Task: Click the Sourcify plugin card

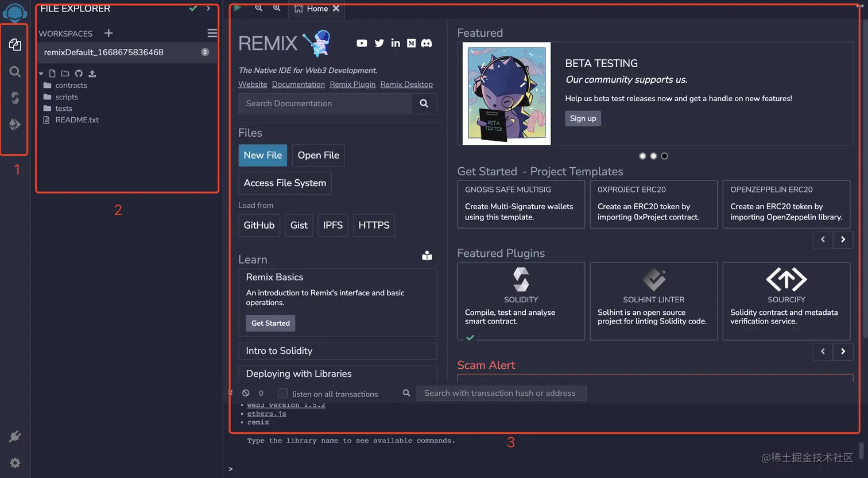Action: [x=786, y=301]
